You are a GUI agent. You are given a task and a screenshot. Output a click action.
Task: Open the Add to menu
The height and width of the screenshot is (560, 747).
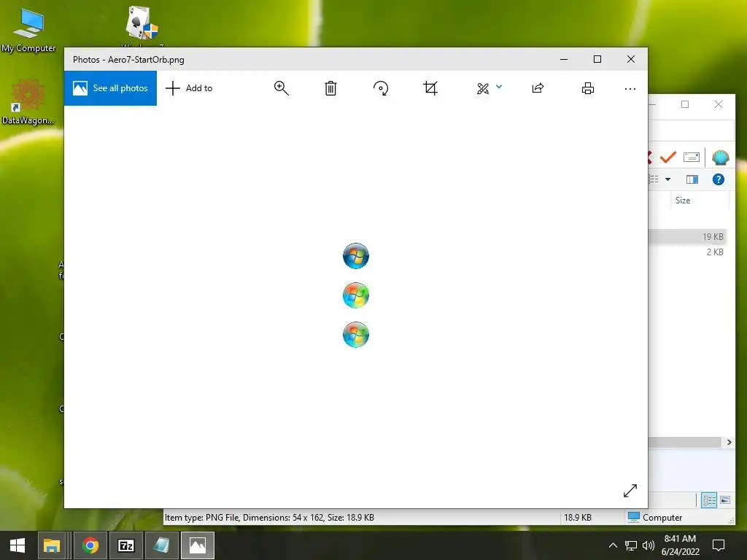coord(189,88)
